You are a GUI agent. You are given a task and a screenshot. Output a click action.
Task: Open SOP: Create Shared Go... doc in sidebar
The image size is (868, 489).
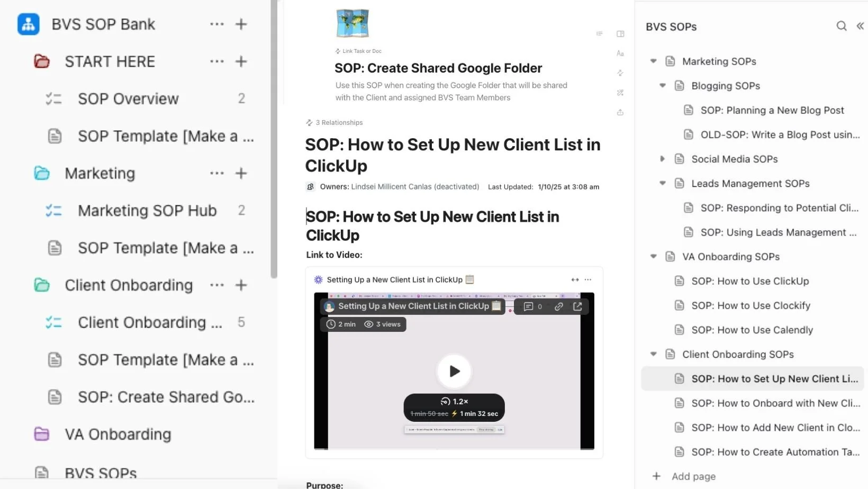[166, 397]
